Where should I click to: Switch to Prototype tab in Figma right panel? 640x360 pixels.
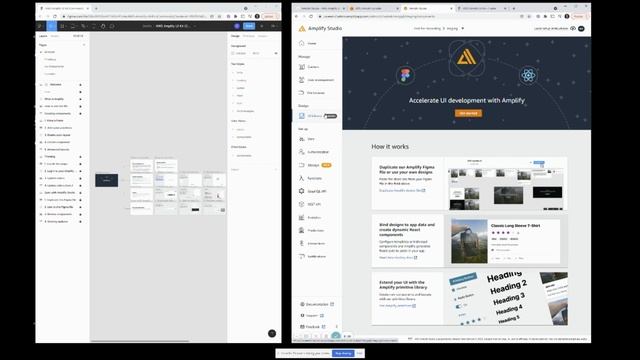coord(249,36)
